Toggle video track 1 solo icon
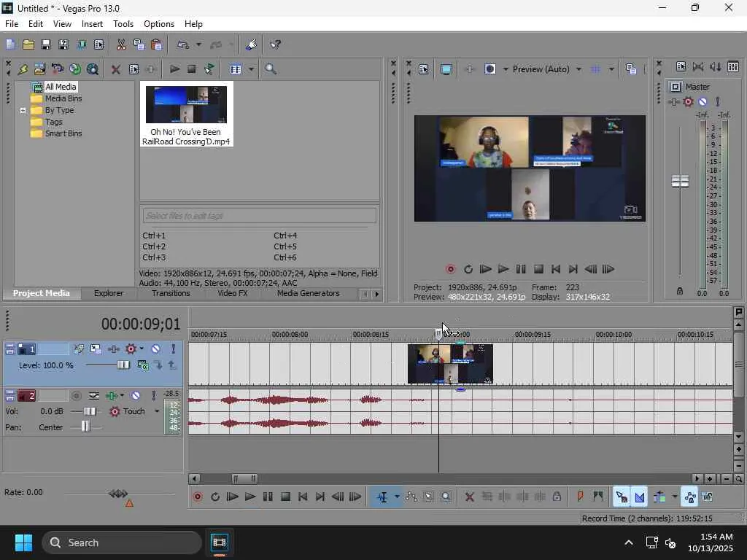The width and height of the screenshot is (747, 560). point(173,349)
